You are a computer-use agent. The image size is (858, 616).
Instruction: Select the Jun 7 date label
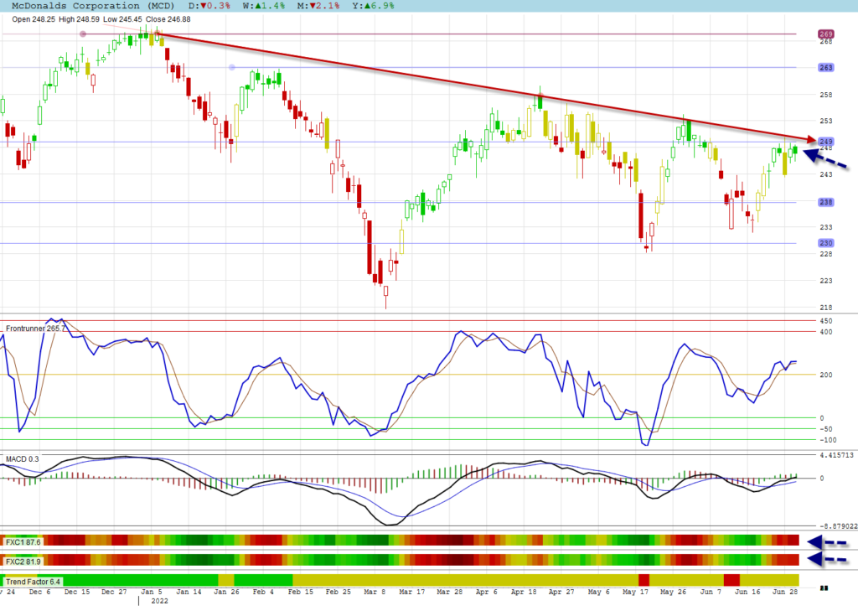711,592
